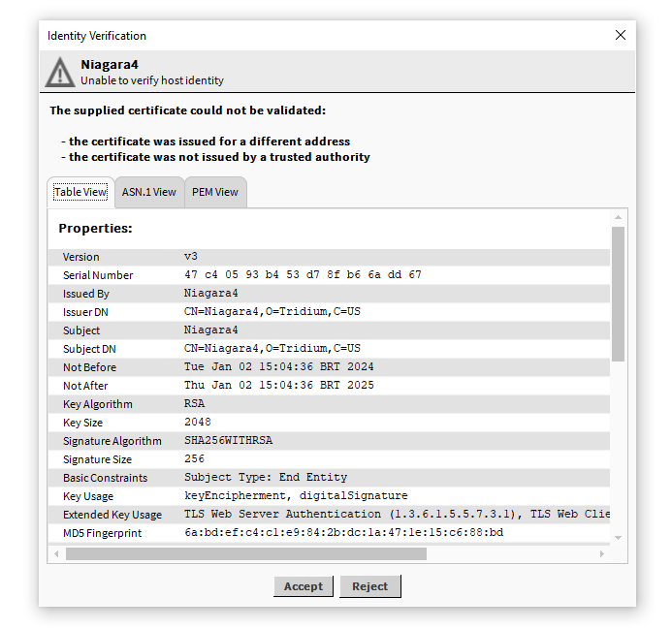The width and height of the screenshot is (672, 629).
Task: Click the Key Size row label
Action: point(82,423)
